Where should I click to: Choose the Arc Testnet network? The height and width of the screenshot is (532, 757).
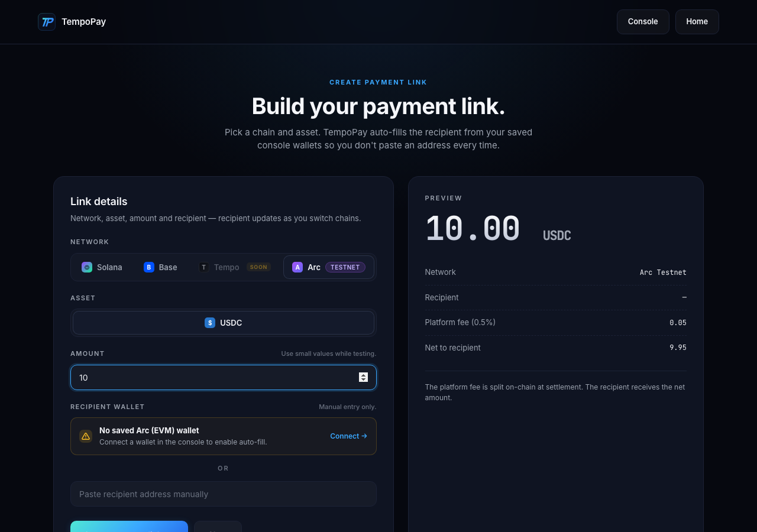[329, 267]
